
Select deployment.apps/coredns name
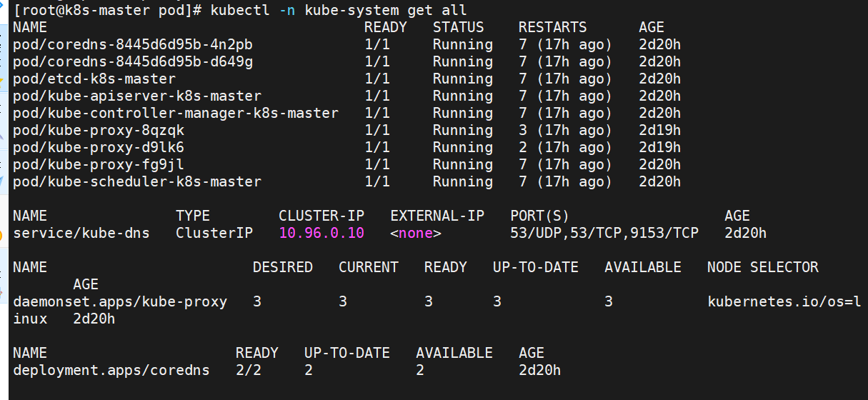tap(111, 370)
